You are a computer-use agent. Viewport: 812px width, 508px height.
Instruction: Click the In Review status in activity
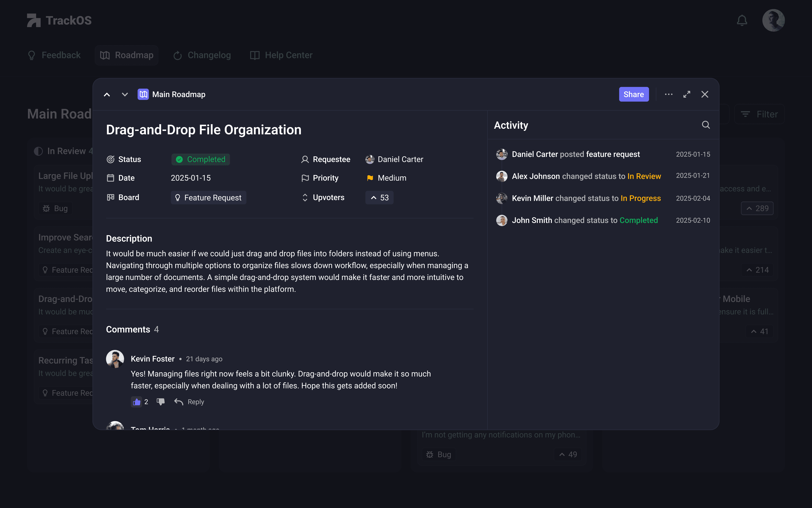(644, 176)
